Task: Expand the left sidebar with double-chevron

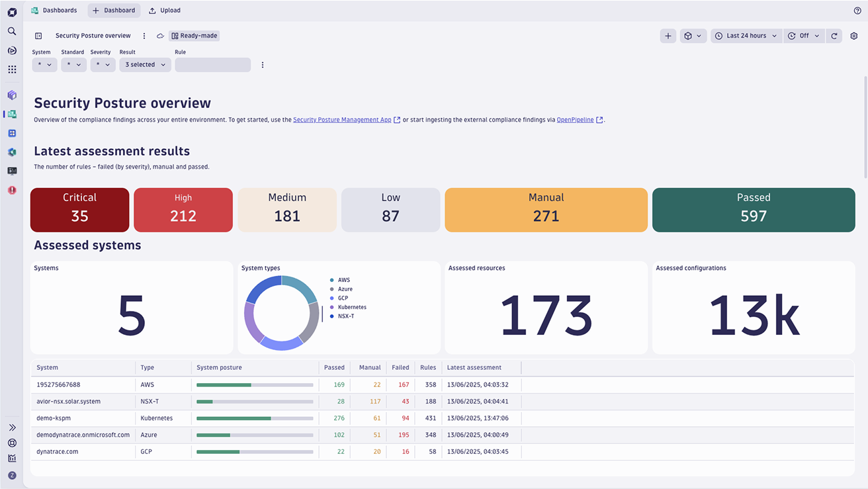Action: click(x=12, y=427)
